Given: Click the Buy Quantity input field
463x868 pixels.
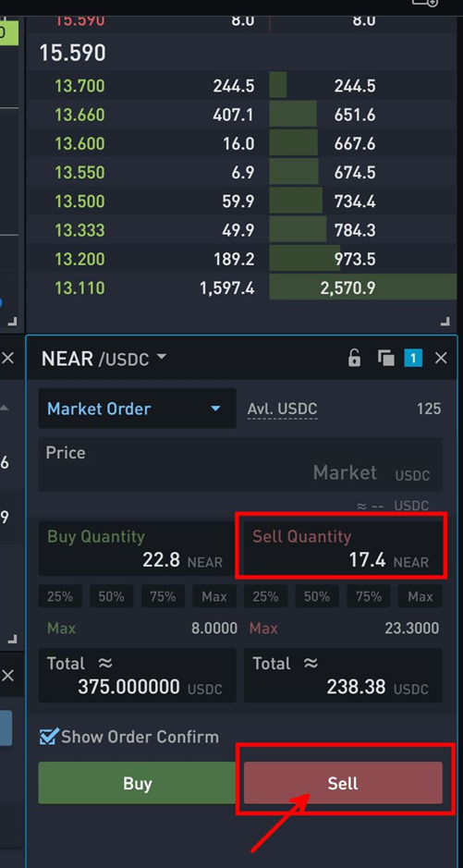Looking at the screenshot, I should tap(137, 548).
